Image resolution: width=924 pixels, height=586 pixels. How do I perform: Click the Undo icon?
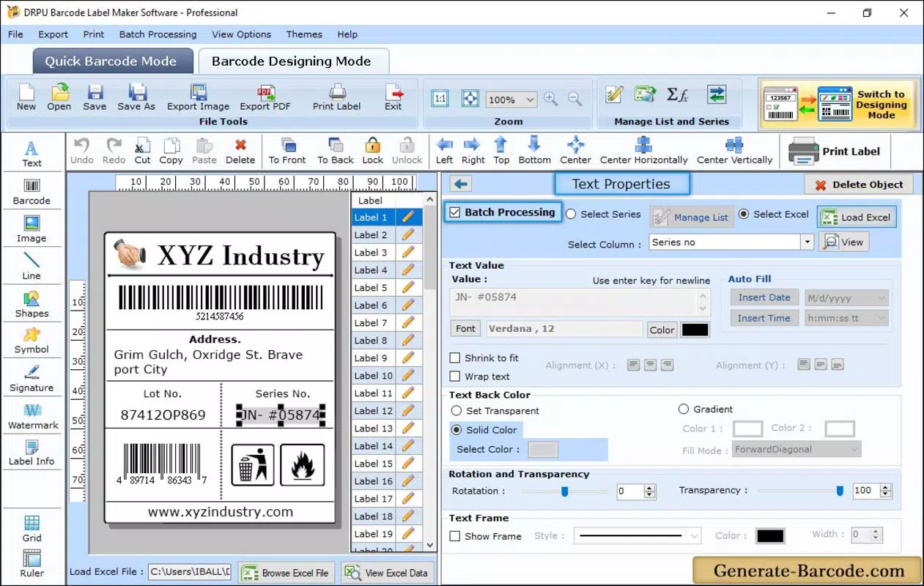[82, 146]
